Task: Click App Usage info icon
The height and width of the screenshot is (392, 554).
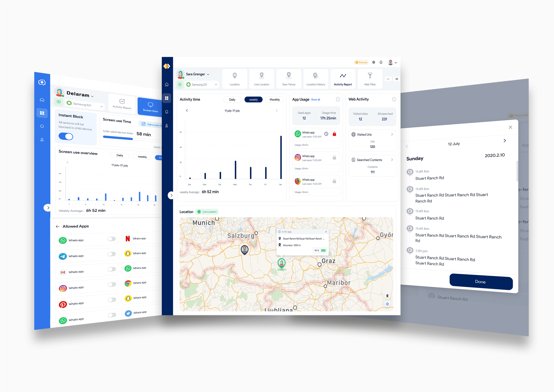Action: point(338,100)
